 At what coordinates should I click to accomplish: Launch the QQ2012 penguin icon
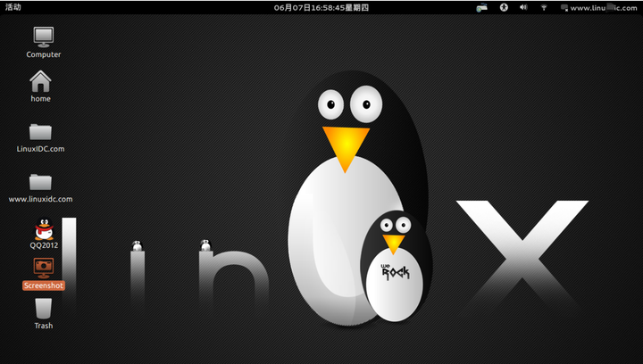[44, 228]
